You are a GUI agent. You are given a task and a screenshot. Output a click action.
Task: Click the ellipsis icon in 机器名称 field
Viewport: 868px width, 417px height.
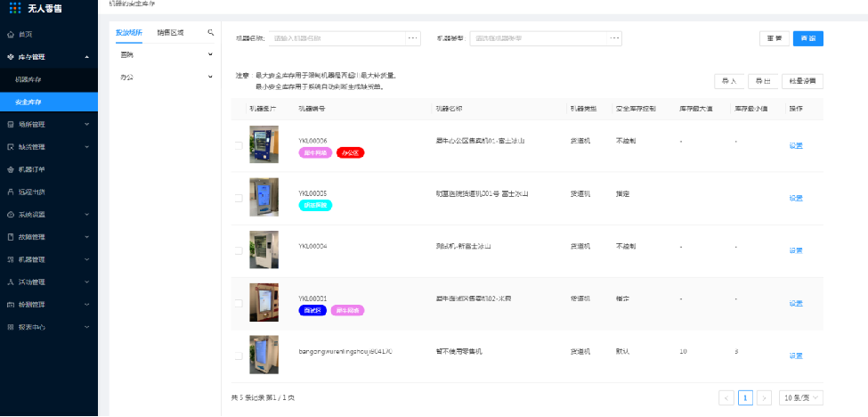[x=412, y=38]
